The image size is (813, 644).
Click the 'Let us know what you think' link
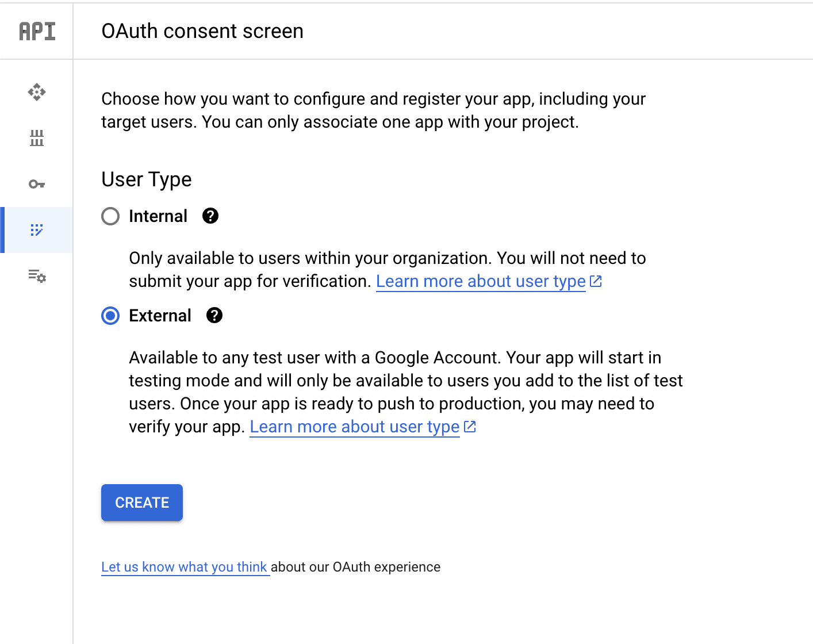tap(185, 567)
